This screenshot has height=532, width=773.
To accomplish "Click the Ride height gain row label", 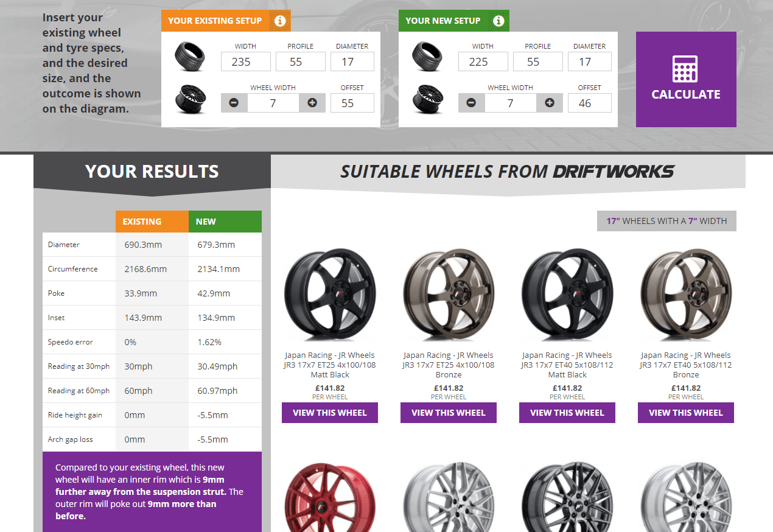I will (x=75, y=415).
